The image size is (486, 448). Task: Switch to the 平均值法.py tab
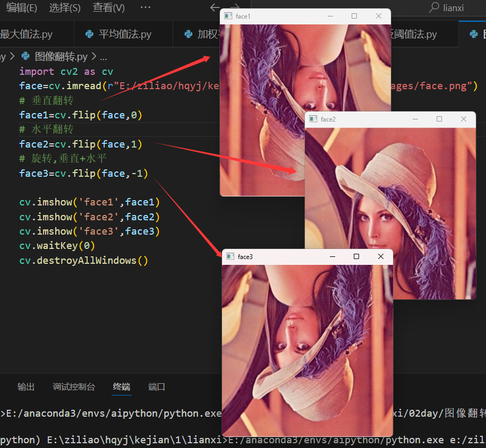(x=123, y=34)
